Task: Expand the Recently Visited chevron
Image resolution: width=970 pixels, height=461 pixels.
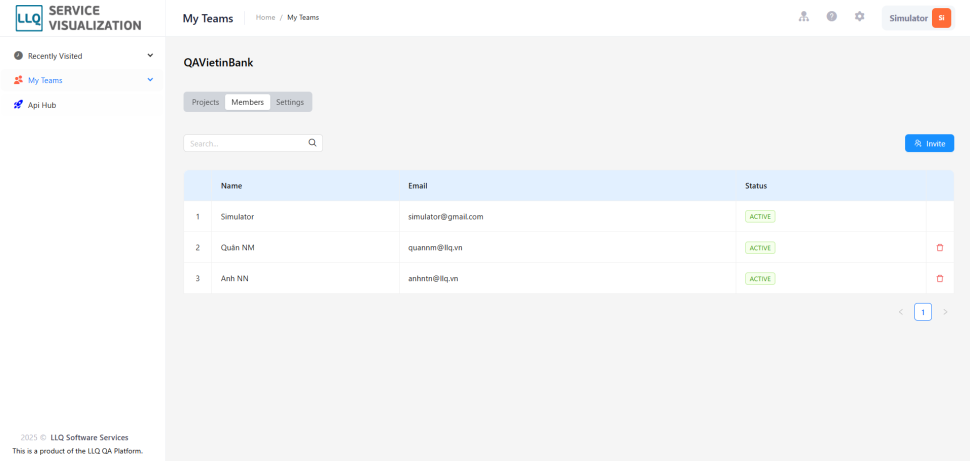Action: [x=150, y=56]
